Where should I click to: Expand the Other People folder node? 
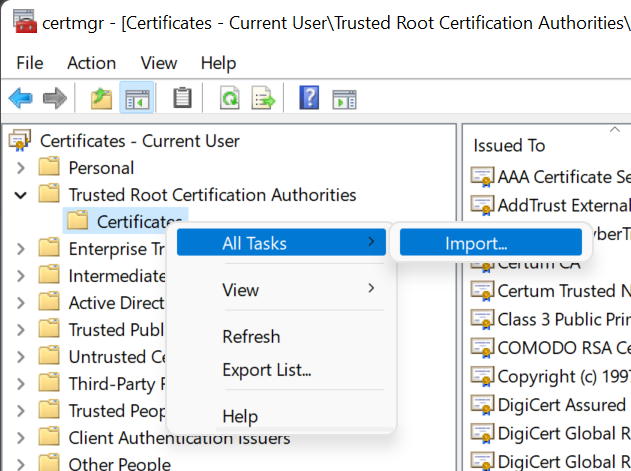21,464
